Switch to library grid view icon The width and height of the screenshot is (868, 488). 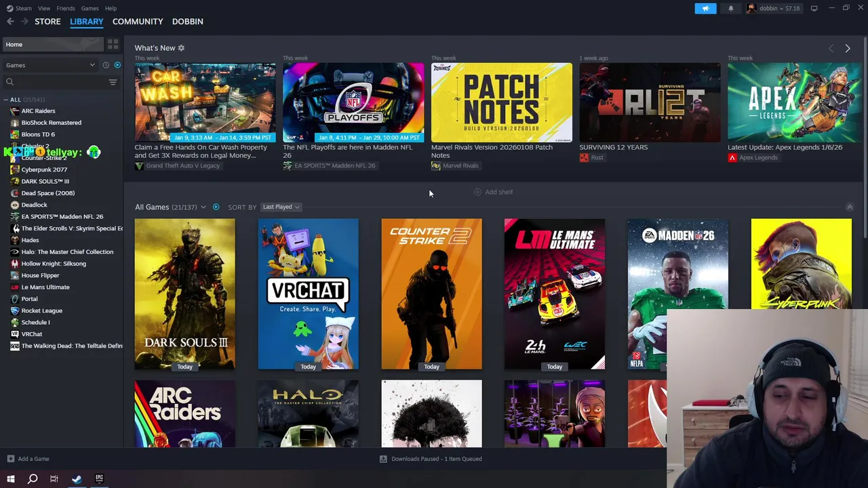(x=113, y=45)
